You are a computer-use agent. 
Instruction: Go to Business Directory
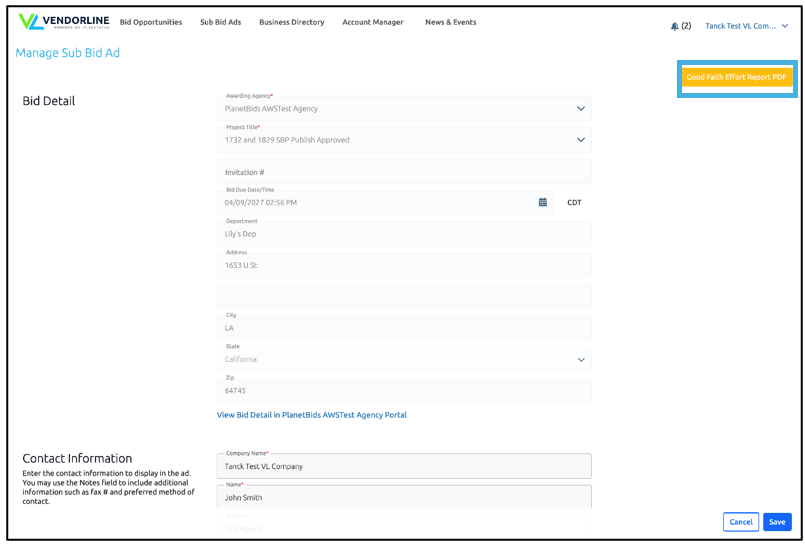(292, 22)
